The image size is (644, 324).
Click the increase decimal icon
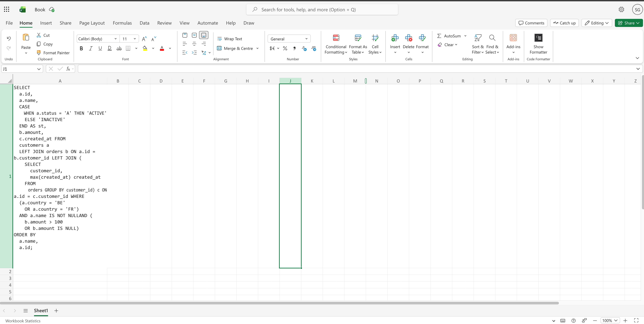(x=304, y=48)
